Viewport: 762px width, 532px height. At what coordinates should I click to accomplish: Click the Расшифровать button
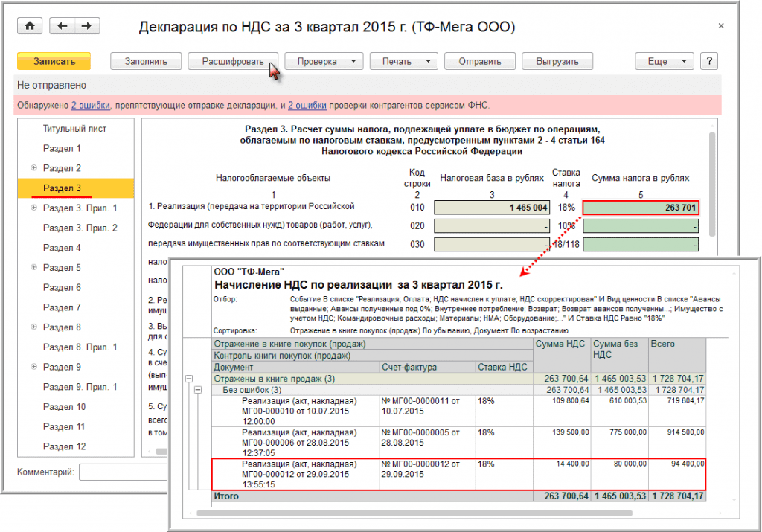[232, 61]
